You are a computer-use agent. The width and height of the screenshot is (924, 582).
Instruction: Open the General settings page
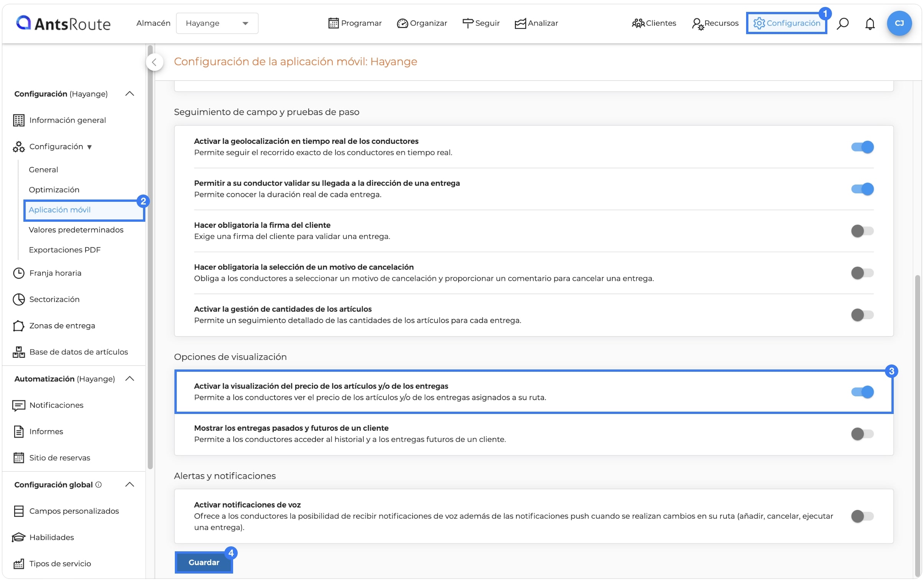[43, 170]
